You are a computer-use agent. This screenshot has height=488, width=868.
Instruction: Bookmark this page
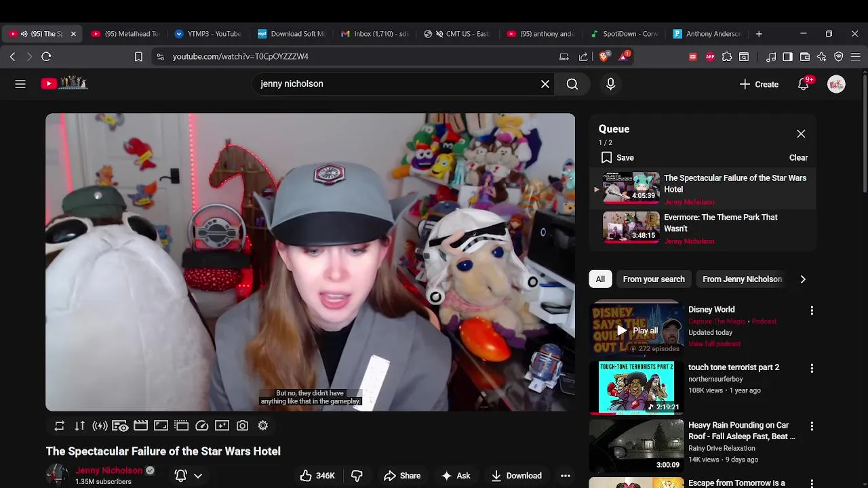[x=138, y=57]
